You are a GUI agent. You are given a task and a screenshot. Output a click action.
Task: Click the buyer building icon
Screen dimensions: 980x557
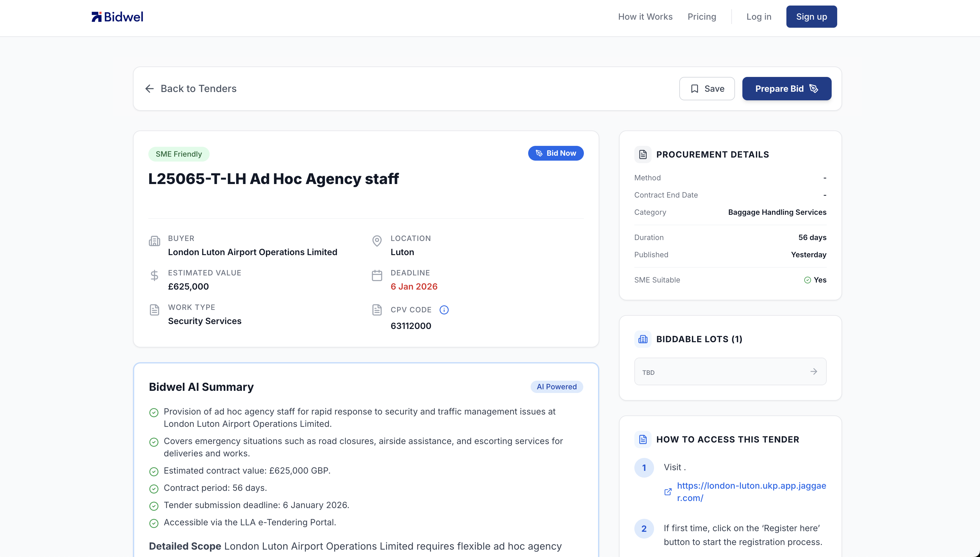pyautogui.click(x=155, y=241)
